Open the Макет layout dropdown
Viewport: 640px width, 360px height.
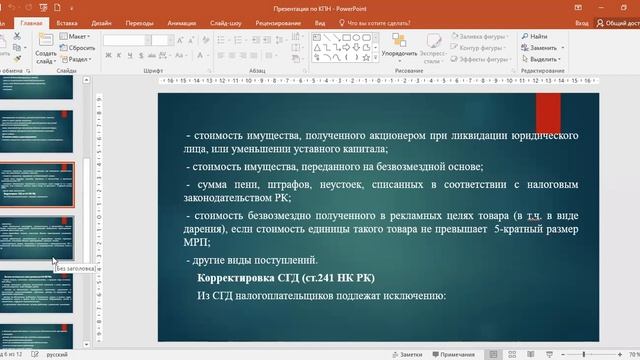75,36
